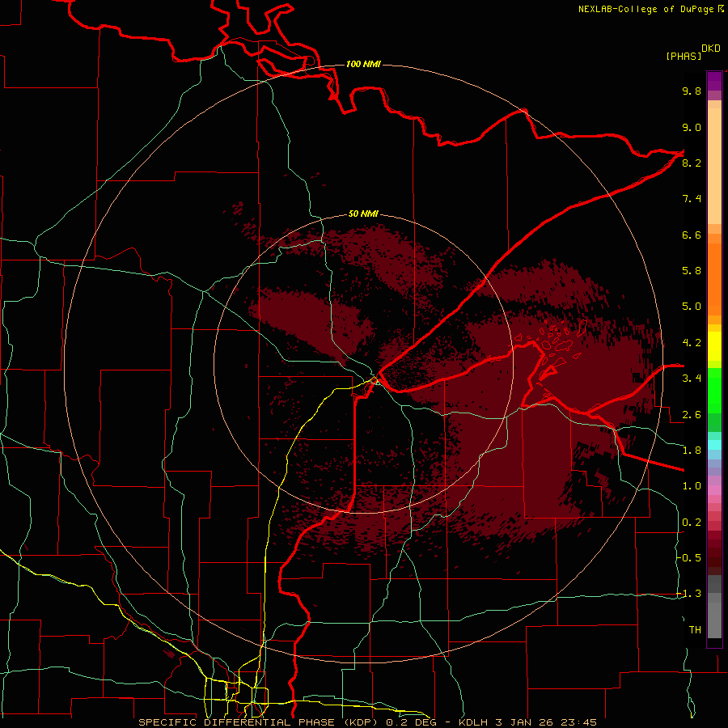The width and height of the screenshot is (728, 728).
Task: Click the NEXLAB-College of DuPage credit text
Action: 645,9
